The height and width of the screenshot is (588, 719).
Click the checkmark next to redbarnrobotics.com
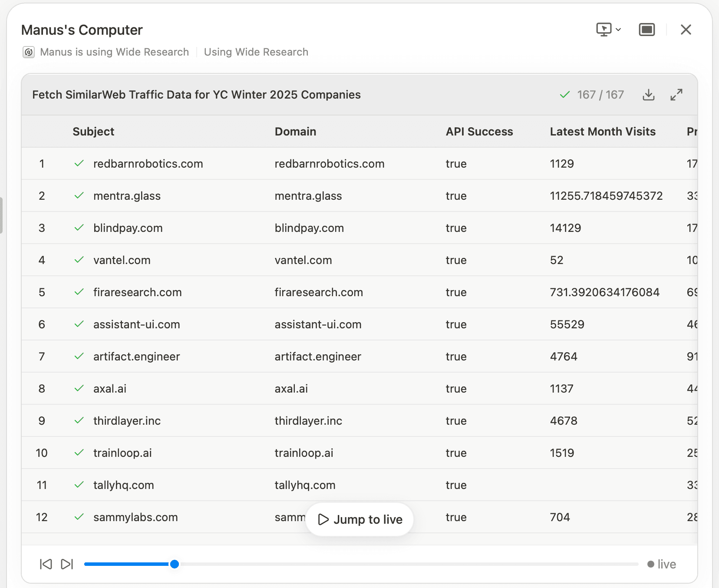coord(79,164)
